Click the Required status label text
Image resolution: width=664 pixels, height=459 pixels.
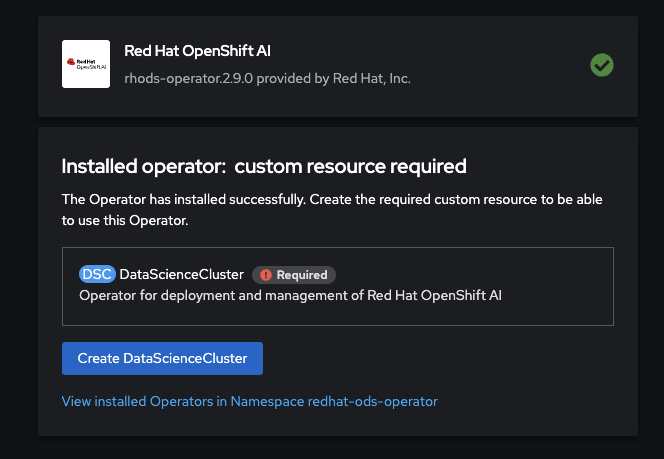point(301,275)
